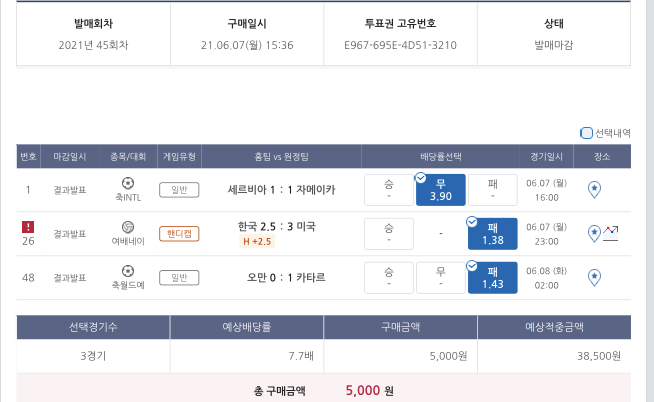Select 무 3.90 for 세르비아 vs 자메이카

pos(441,189)
